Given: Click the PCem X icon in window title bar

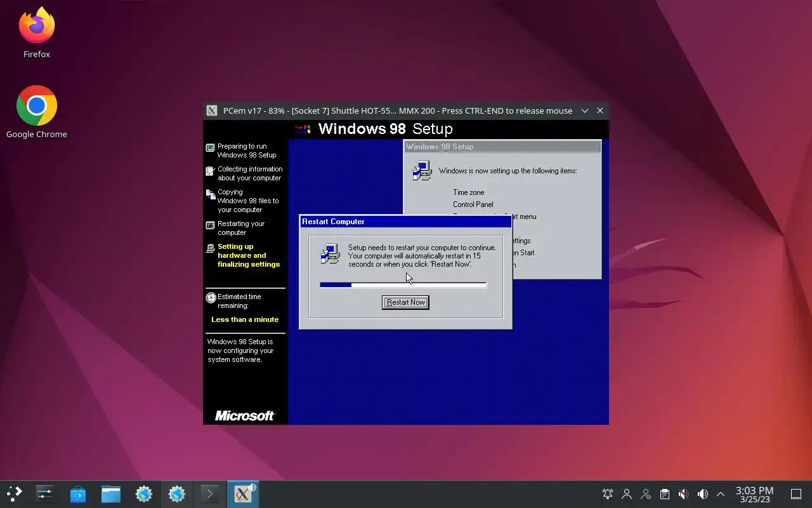Looking at the screenshot, I should (212, 110).
